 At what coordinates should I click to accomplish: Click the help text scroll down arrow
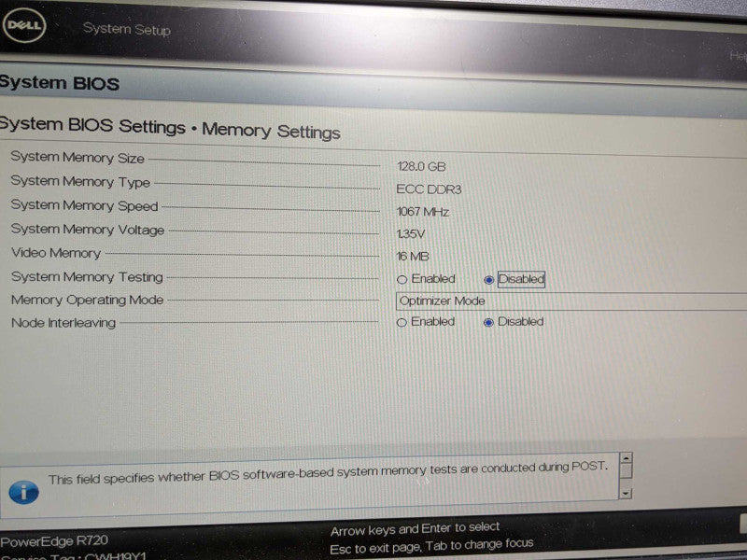pyautogui.click(x=626, y=494)
